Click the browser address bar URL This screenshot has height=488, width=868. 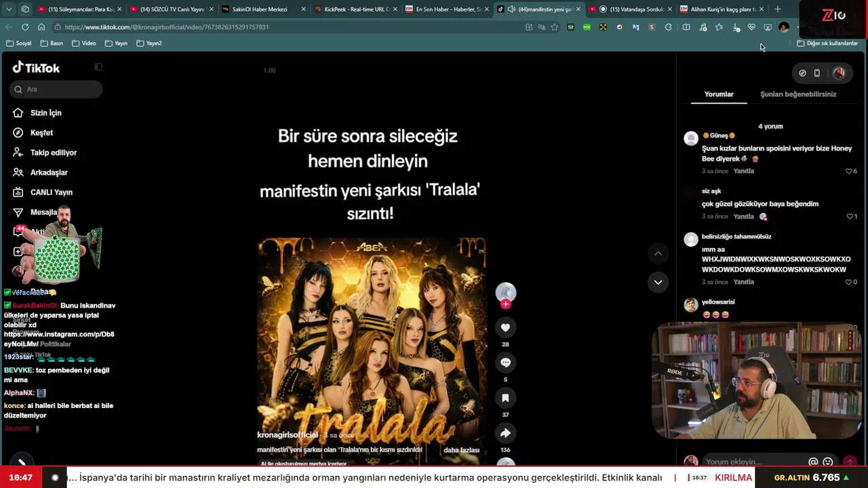(x=167, y=27)
